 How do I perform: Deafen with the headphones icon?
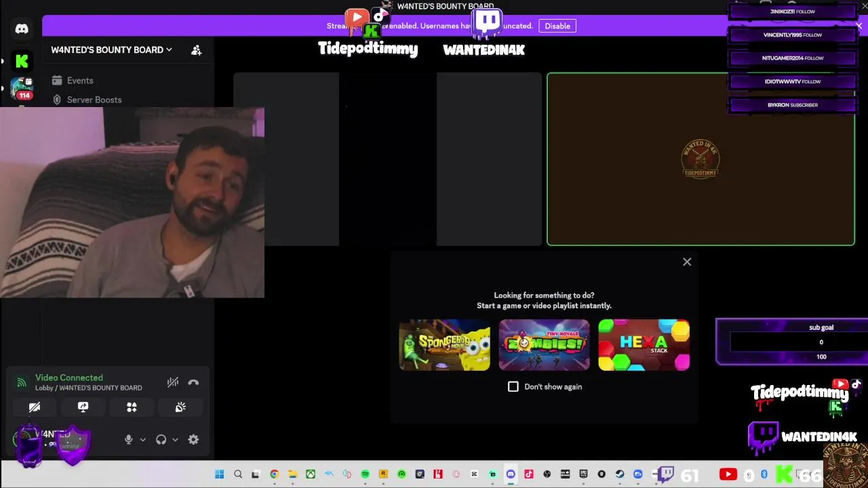pos(161,439)
